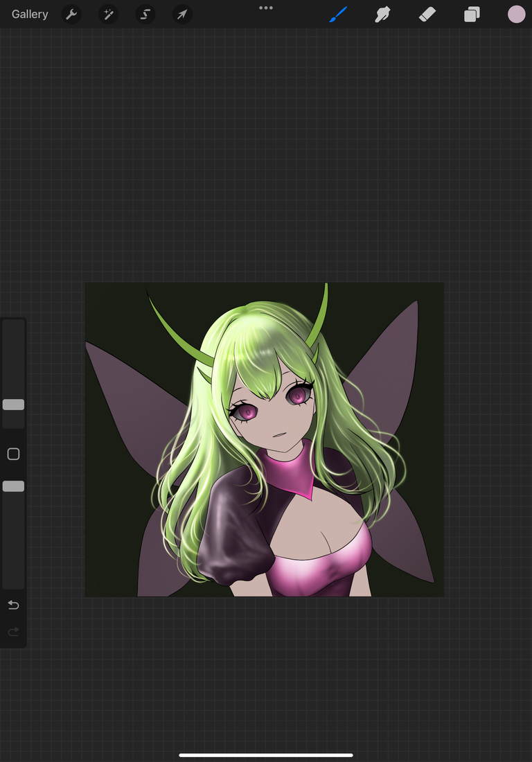Tap the fairy artwork canvas
Viewport: 532px width, 762px height.
265,439
